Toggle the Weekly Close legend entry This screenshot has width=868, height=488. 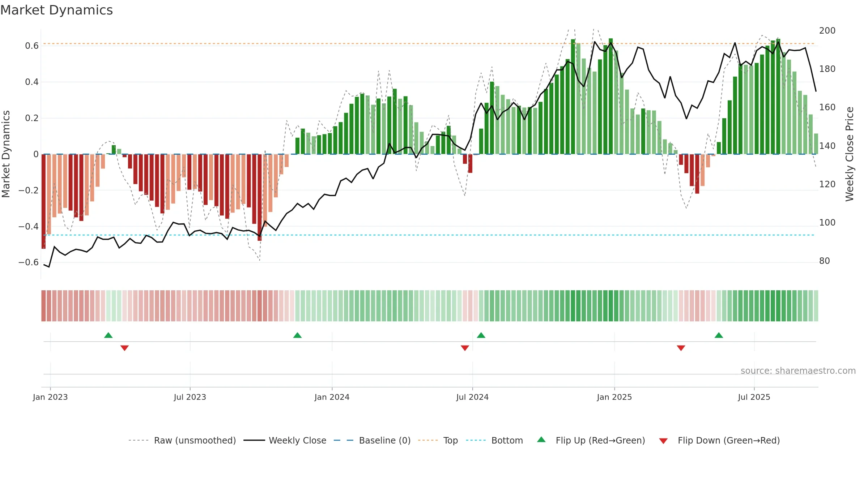tap(285, 440)
